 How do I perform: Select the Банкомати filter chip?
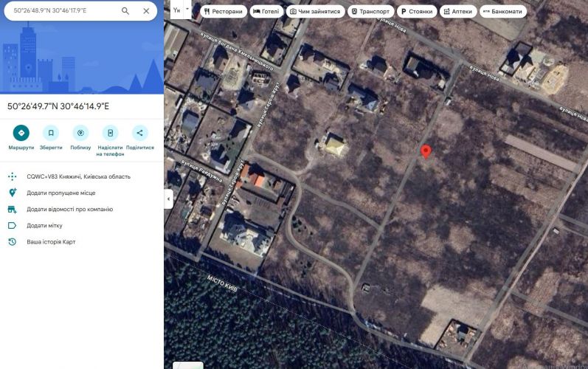click(502, 12)
